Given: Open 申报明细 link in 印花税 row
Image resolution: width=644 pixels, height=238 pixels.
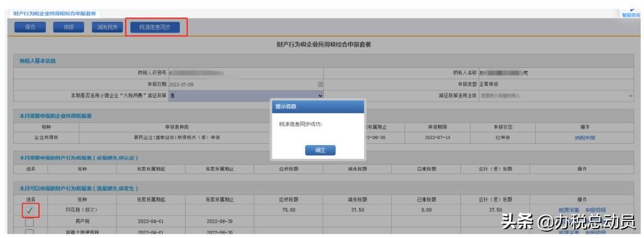Looking at the screenshot, I should [596, 210].
